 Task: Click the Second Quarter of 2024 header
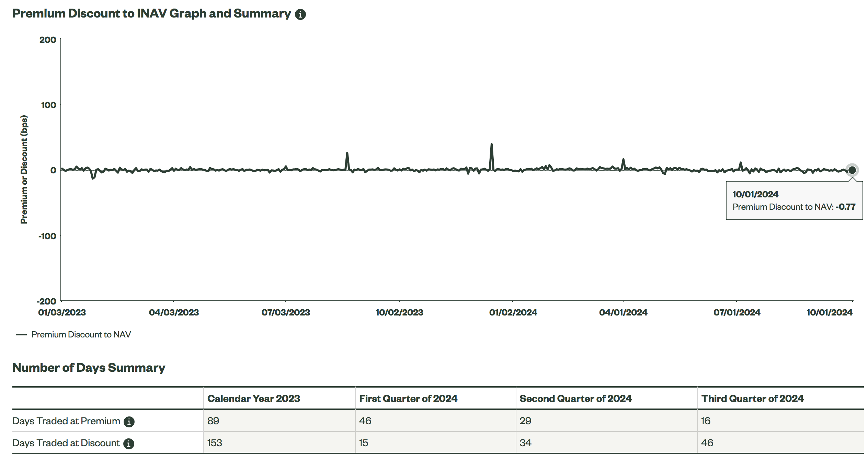(x=575, y=399)
